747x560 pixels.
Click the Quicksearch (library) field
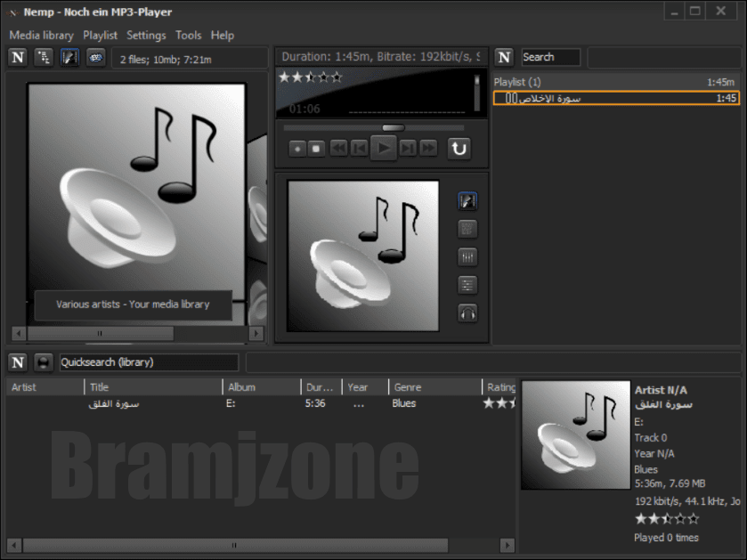149,362
